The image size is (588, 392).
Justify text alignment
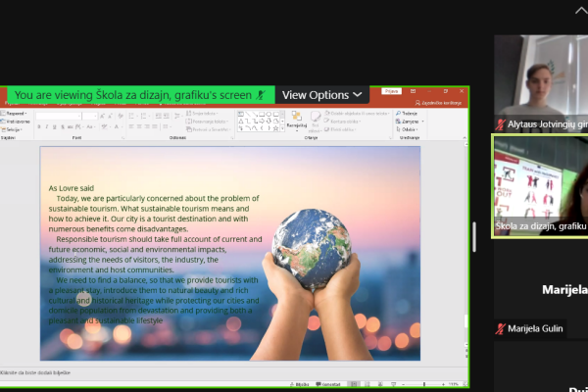[155, 126]
